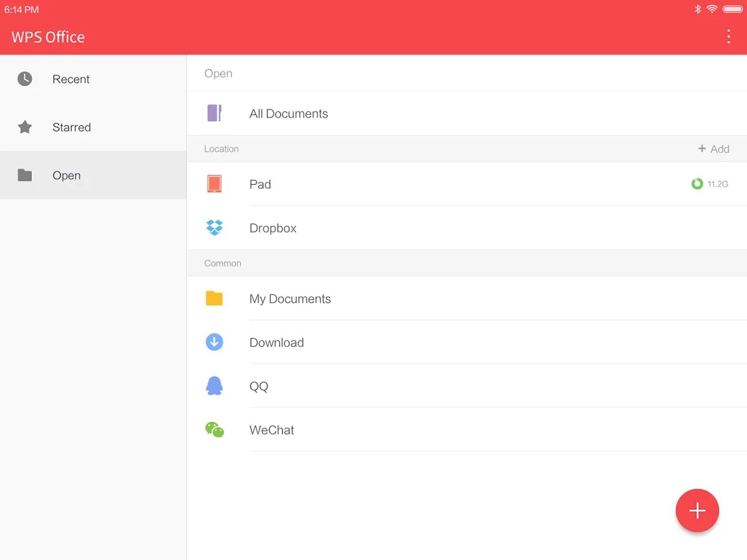Click the battery indicator in status bar
The image size is (747, 560).
pyautogui.click(x=732, y=9)
